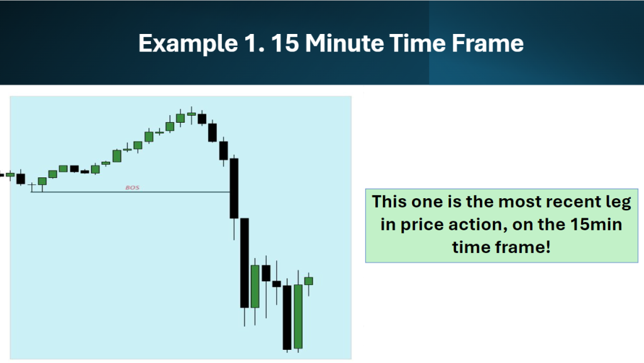Select first black candle after the peak
Image resolution: width=644 pixels, height=363 pixels.
(x=202, y=119)
